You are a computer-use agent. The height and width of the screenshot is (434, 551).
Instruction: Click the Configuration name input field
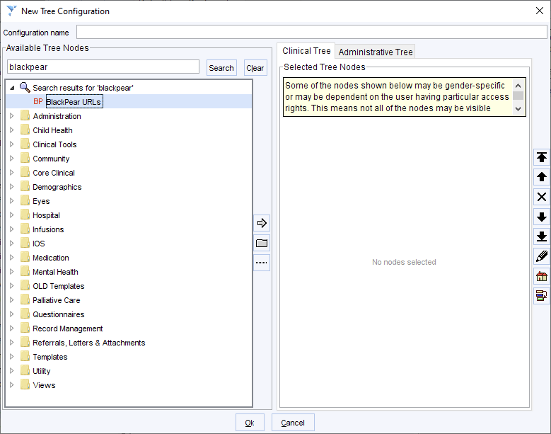tap(312, 32)
